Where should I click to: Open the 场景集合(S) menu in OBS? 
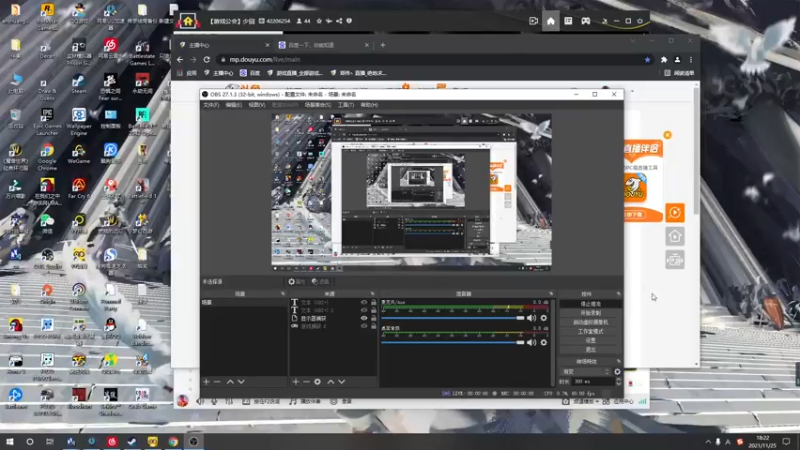click(x=318, y=105)
